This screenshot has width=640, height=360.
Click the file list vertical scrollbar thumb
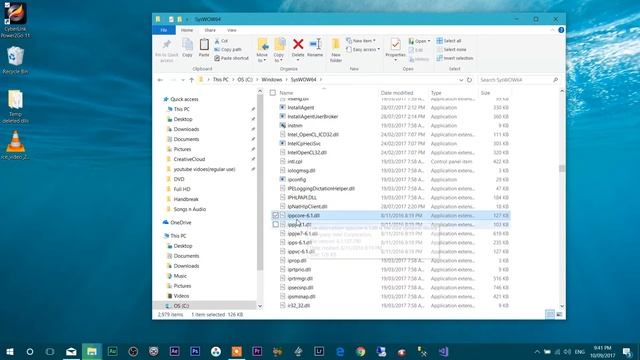(x=562, y=169)
